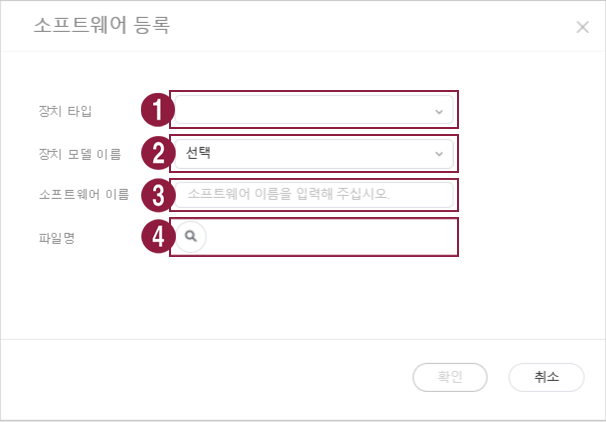
Task: Click the 파일명 label
Action: (x=54, y=237)
